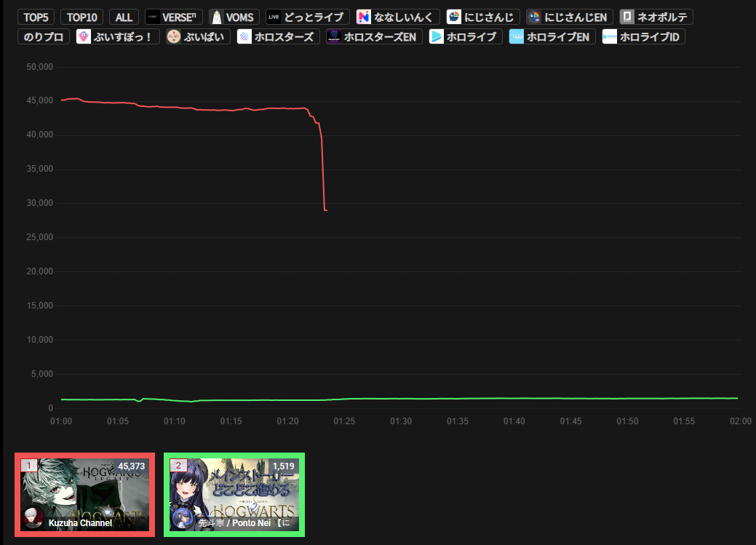This screenshot has width=756, height=545.
Task: Click the rank 1 badge on Kuzuha card
Action: (29, 466)
